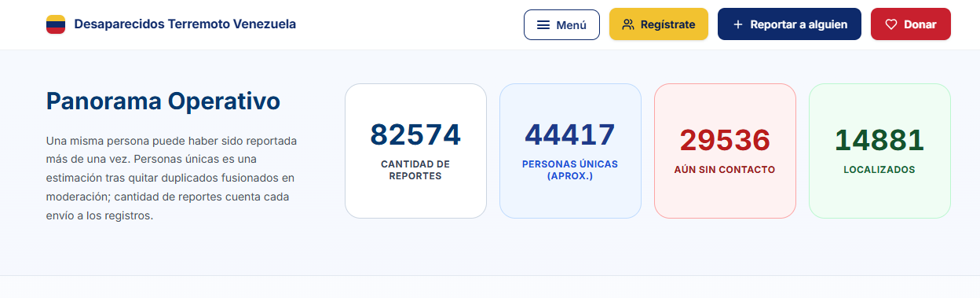Click the Personas Únicas (Aprox.) label
This screenshot has width=980, height=298.
[570, 170]
